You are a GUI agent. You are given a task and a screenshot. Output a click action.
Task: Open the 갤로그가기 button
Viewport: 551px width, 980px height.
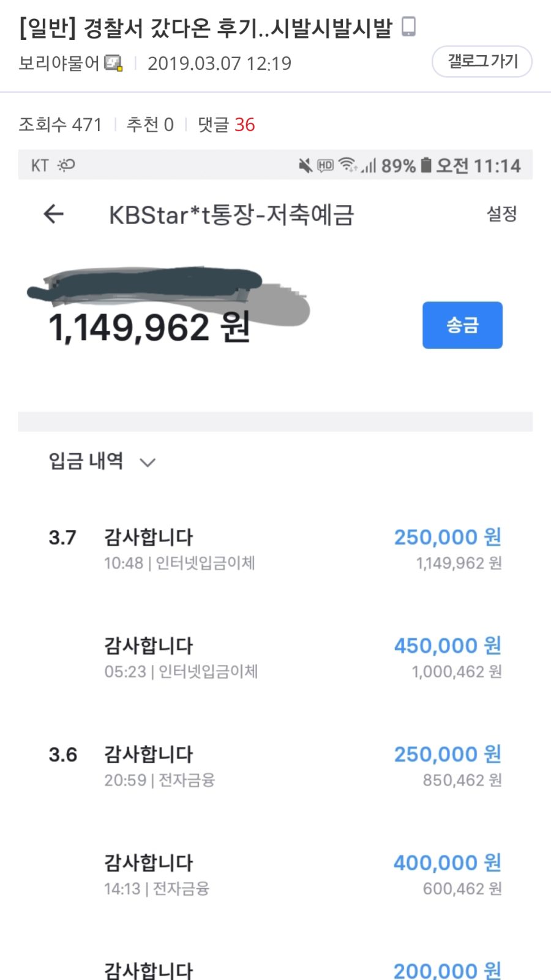coord(482,61)
